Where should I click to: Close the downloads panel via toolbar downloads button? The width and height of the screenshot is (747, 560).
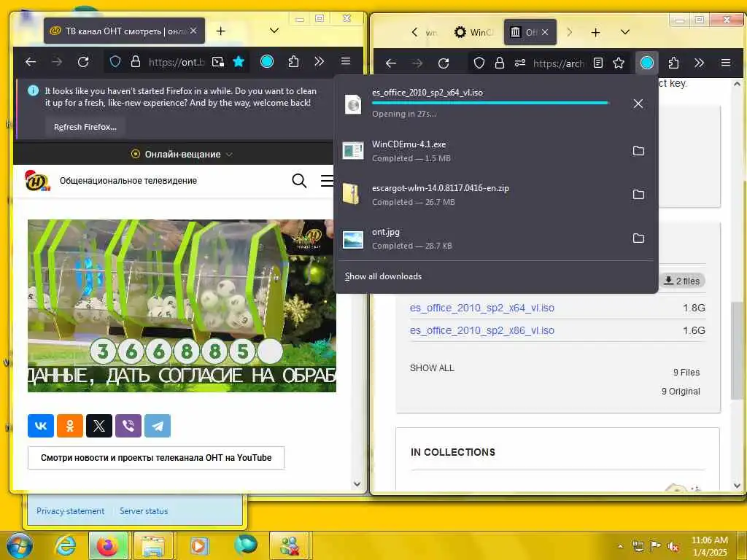[647, 63]
